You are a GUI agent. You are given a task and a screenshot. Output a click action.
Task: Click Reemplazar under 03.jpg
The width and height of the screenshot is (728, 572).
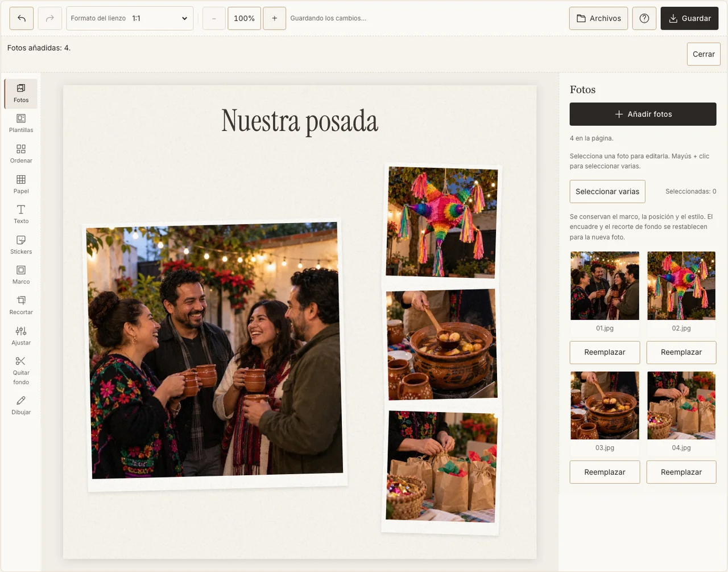tap(605, 472)
